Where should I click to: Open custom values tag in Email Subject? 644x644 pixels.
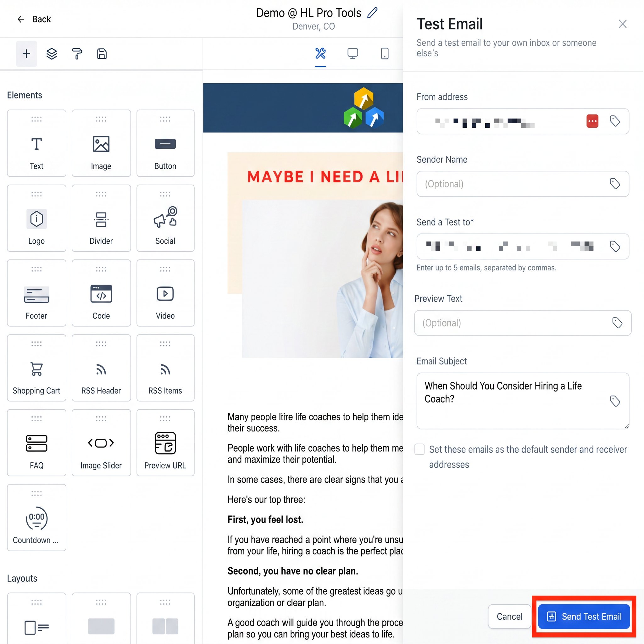[615, 401]
